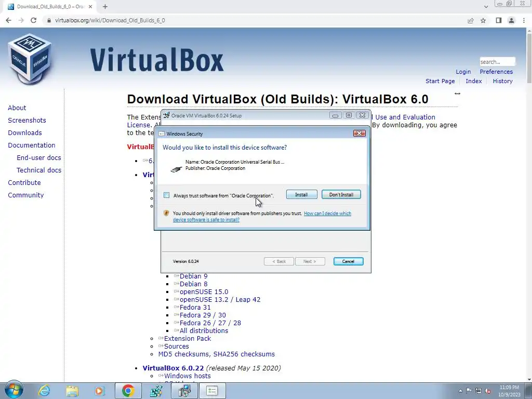The image size is (532, 399).
Task: Go back to previous browser page
Action: (8, 20)
